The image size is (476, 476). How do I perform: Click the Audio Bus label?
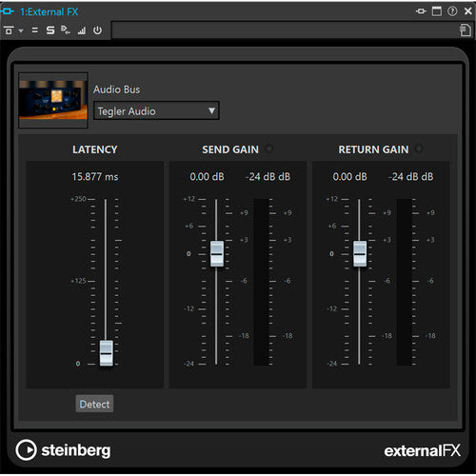pyautogui.click(x=116, y=89)
